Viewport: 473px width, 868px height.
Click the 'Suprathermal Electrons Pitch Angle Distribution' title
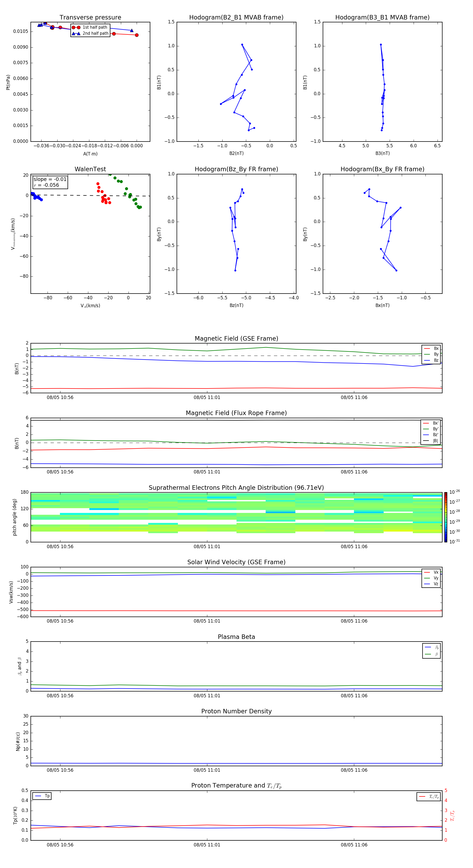[x=236, y=488]
